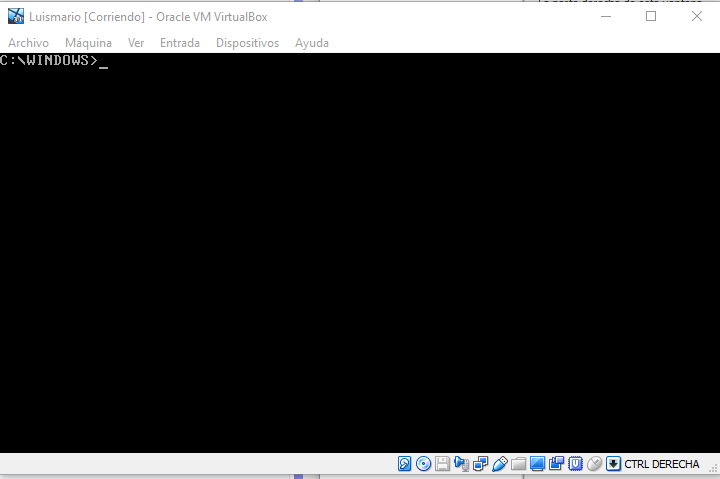
Task: Click inside the black VM console screen
Action: click(x=360, y=250)
